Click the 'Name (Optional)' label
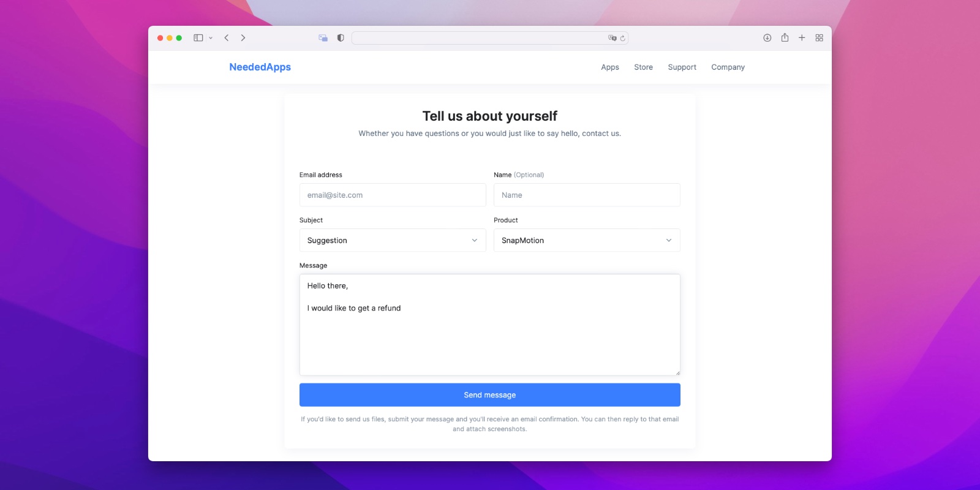The width and height of the screenshot is (980, 490). 519,175
